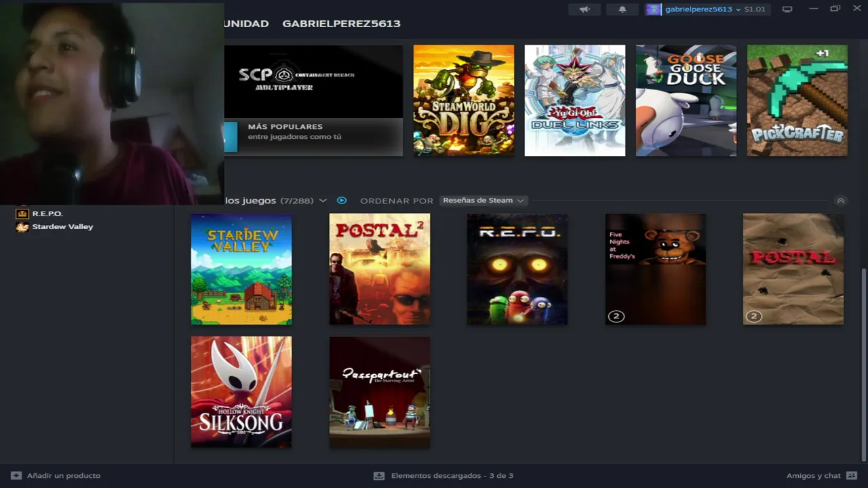The image size is (868, 488).
Task: Open PickCrafter game cover
Action: click(x=797, y=100)
